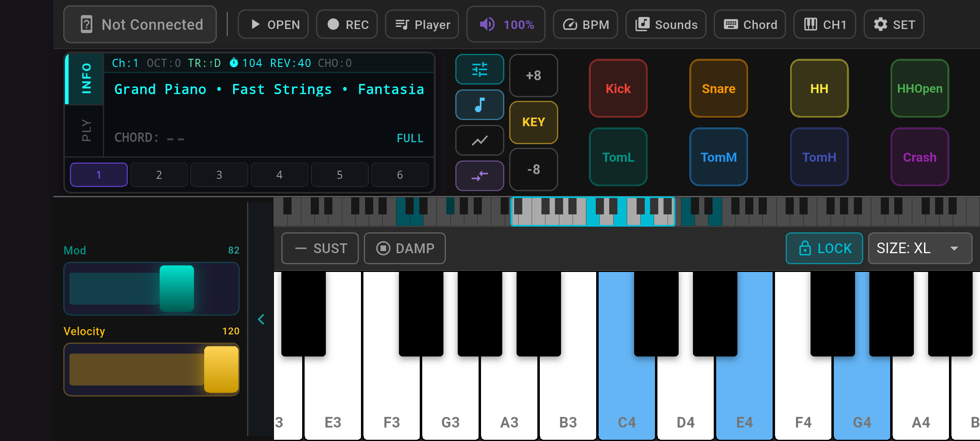The image size is (980, 441).
Task: Click the highlighted range on mini keyboard
Action: tap(593, 211)
